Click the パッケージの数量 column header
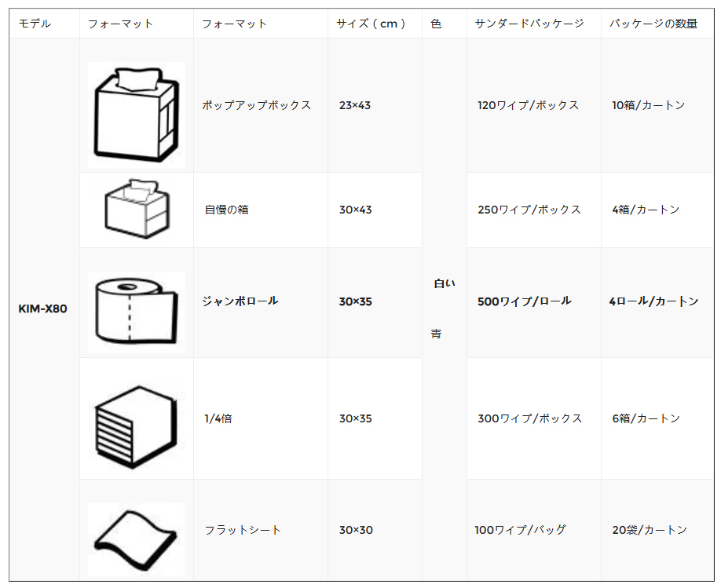 [653, 24]
